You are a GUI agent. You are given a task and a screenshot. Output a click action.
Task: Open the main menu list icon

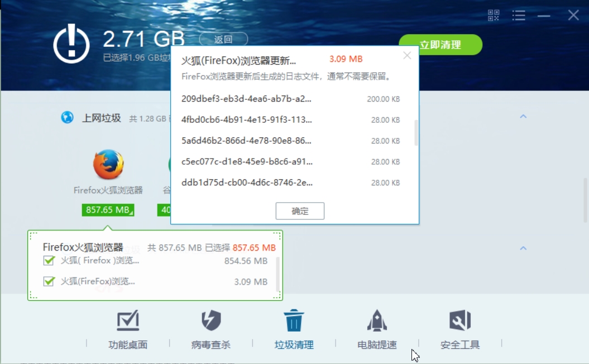click(519, 16)
